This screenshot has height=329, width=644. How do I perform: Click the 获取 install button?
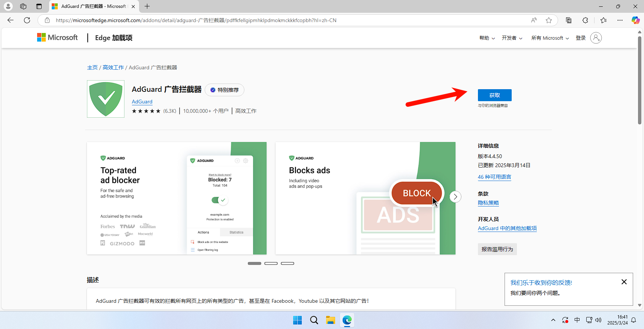pos(494,95)
